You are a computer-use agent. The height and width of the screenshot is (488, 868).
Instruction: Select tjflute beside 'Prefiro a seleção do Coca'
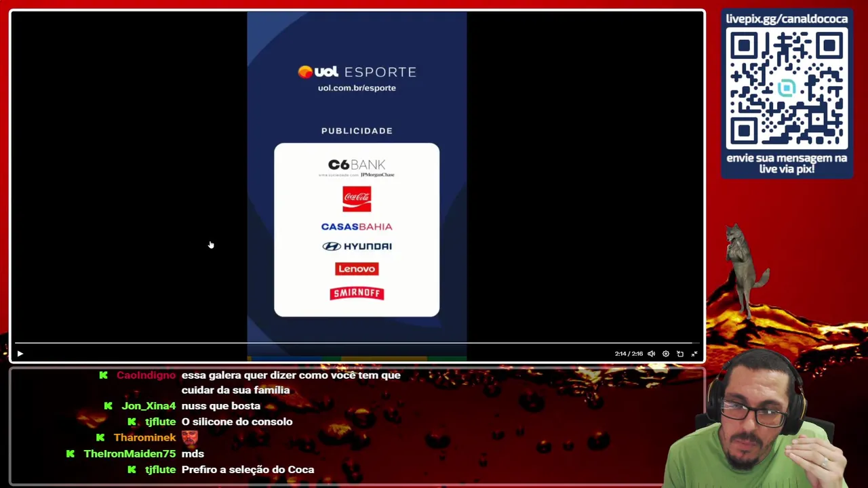point(160,470)
